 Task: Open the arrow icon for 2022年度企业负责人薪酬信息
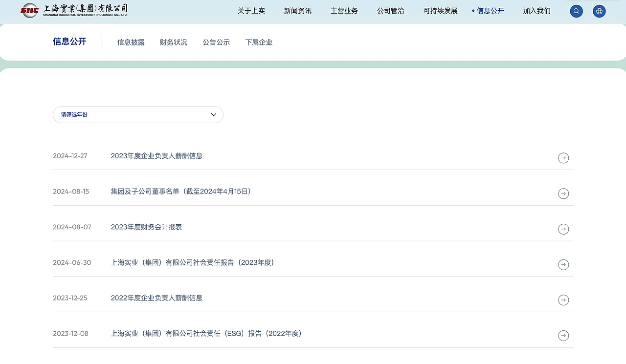click(563, 300)
